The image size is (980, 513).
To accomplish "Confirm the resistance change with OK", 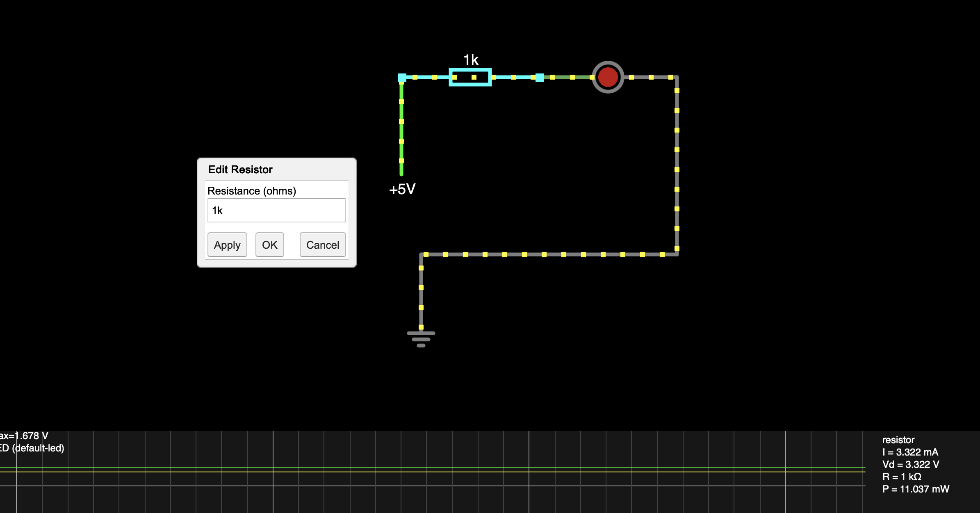I will (x=269, y=245).
